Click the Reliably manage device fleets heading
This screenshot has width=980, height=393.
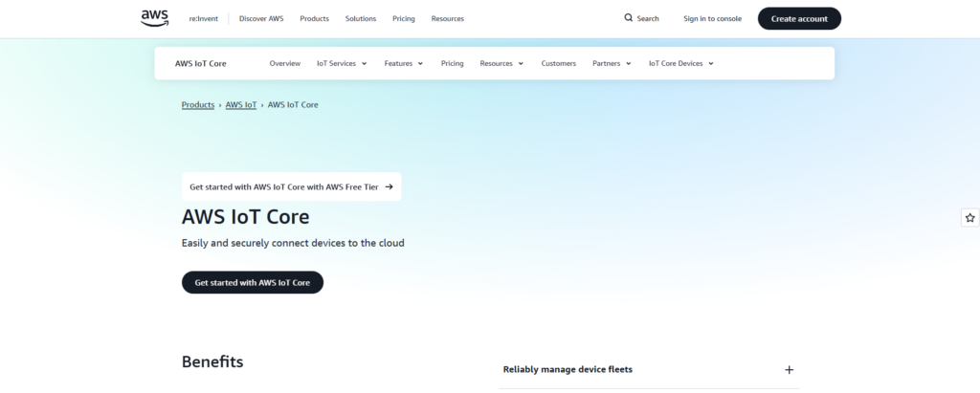(568, 369)
